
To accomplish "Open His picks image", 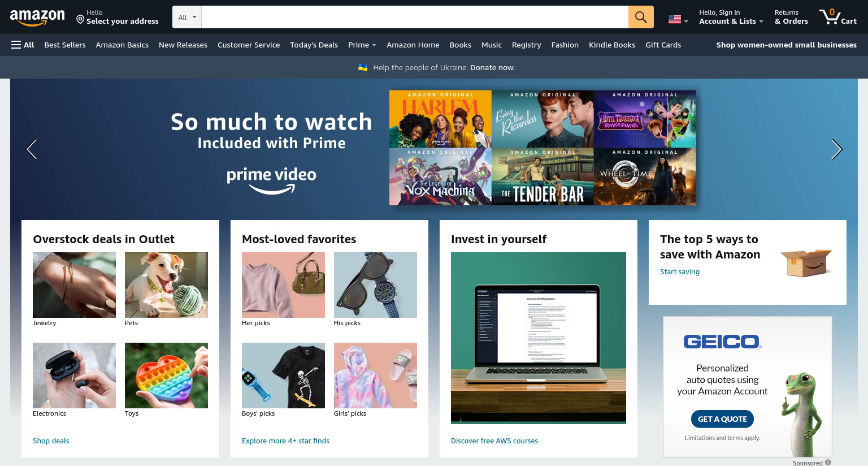I will [375, 285].
